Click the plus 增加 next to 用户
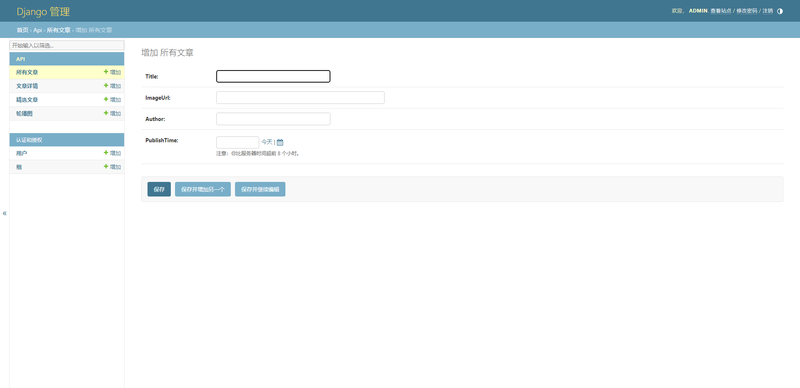The image size is (800, 388). 112,153
